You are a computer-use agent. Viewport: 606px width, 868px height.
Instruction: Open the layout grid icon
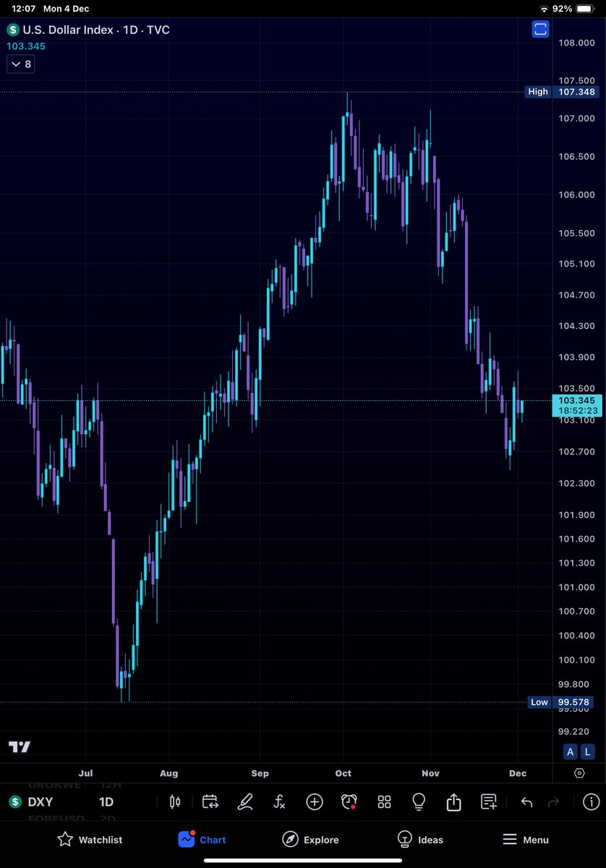[x=384, y=801]
